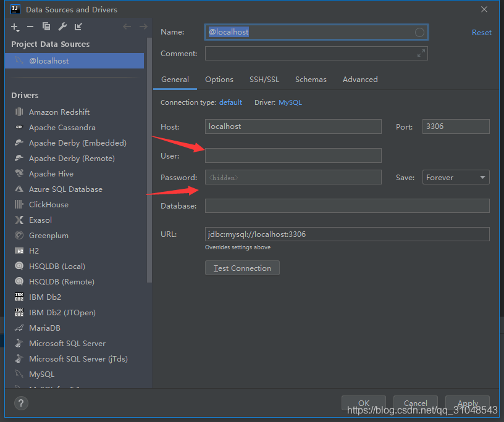Focus the Port field
The height and width of the screenshot is (422, 504).
(456, 126)
